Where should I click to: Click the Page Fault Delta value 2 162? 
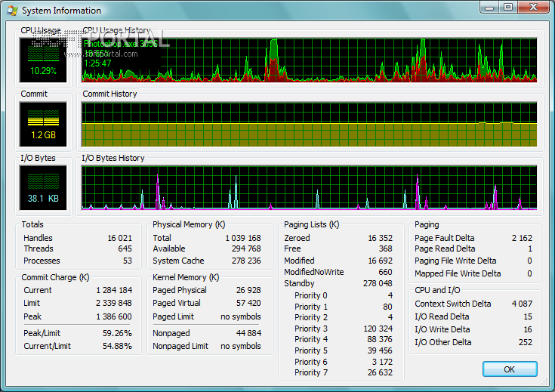pyautogui.click(x=522, y=238)
